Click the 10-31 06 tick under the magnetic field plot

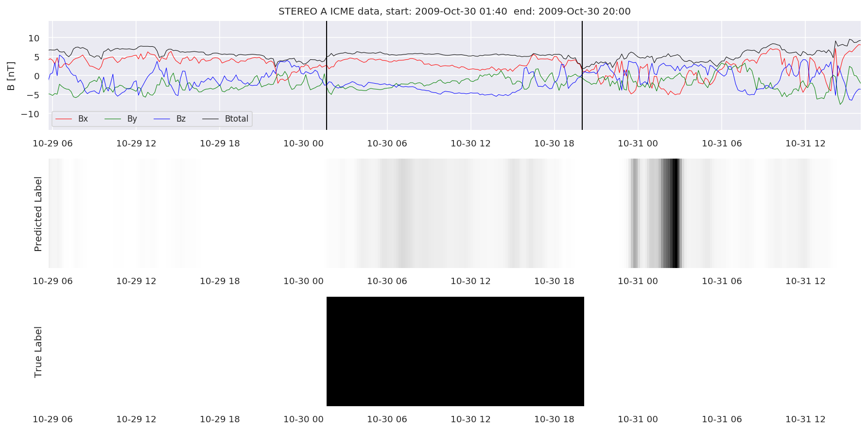[x=722, y=144]
